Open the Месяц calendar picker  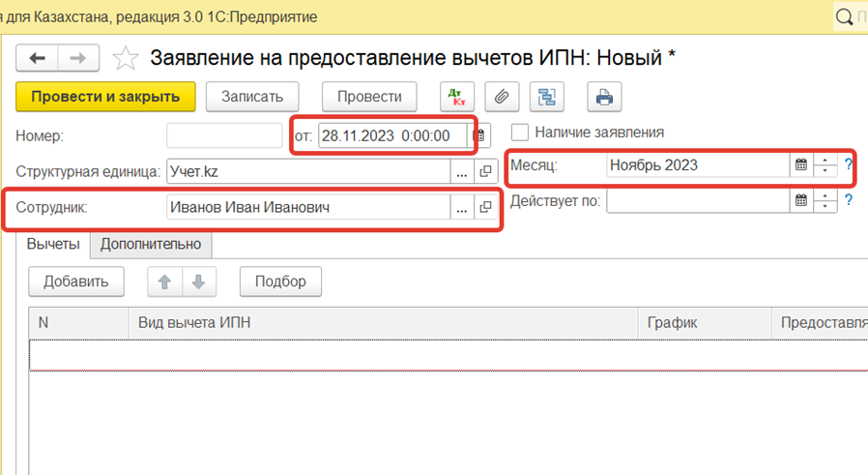(x=800, y=165)
